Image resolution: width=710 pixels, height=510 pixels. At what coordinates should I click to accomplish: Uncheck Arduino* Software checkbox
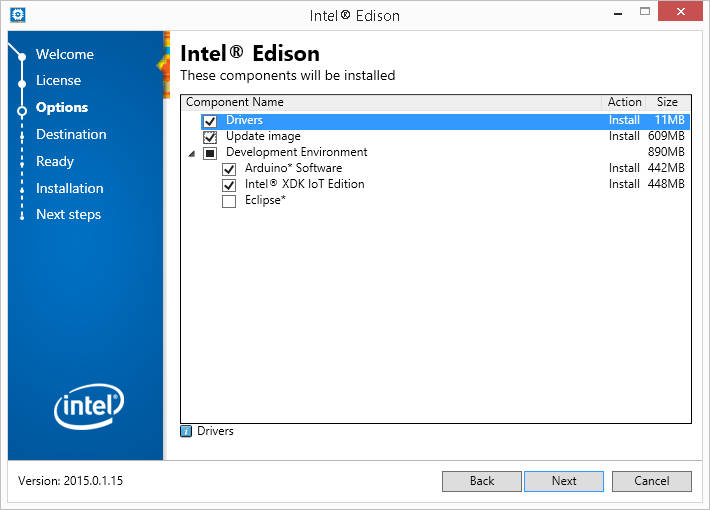tap(229, 169)
